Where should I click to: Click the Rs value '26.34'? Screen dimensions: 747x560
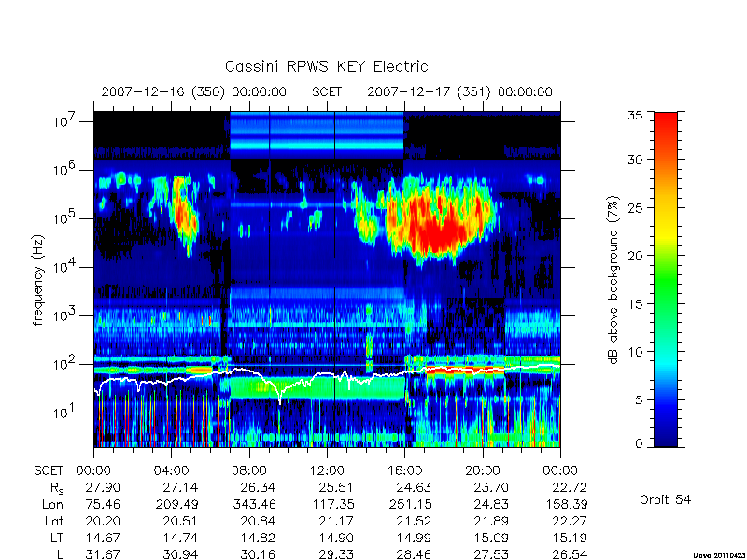point(258,487)
